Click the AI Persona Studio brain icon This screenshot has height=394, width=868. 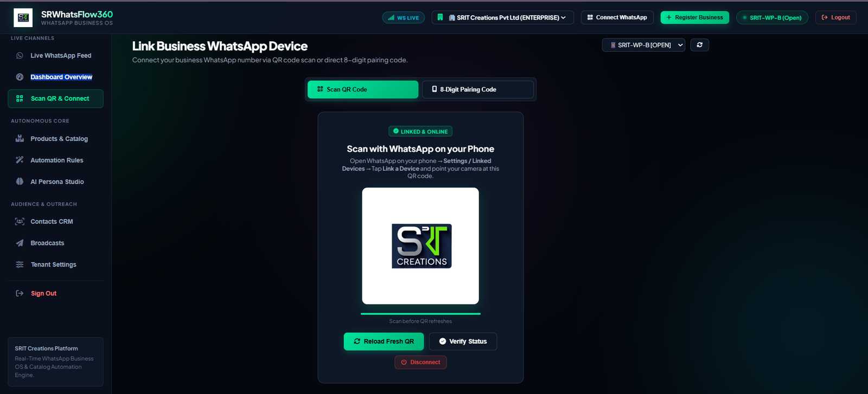[x=20, y=182]
